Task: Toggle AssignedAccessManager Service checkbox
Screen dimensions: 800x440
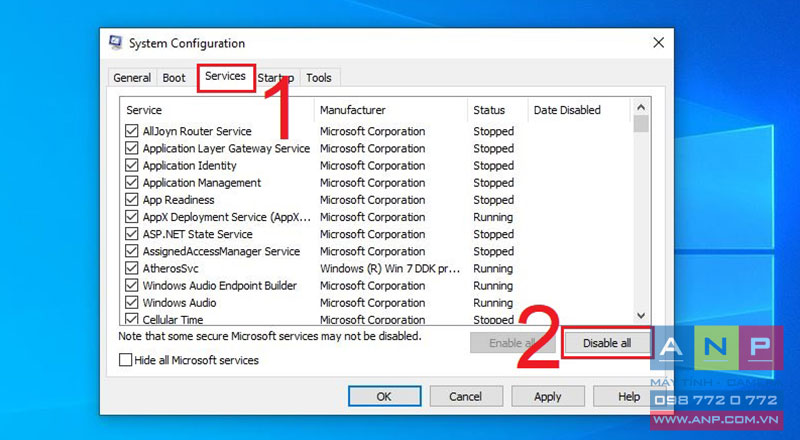Action: (x=132, y=251)
